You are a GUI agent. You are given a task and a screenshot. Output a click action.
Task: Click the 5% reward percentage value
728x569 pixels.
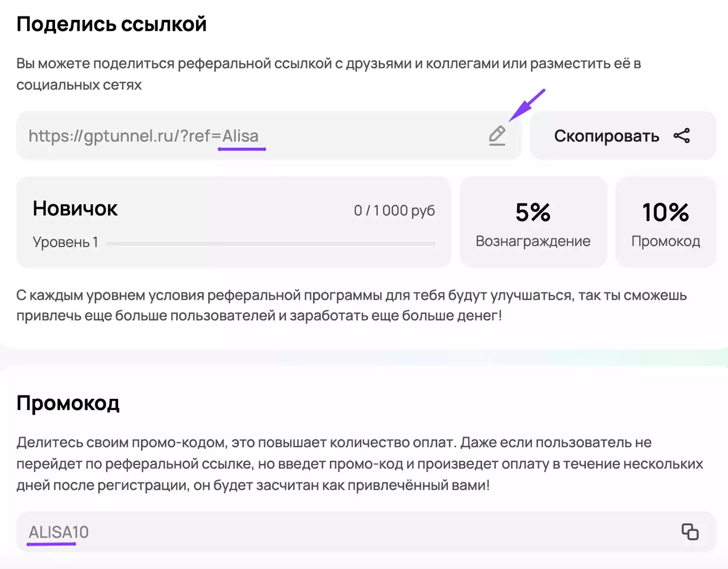coord(533,212)
